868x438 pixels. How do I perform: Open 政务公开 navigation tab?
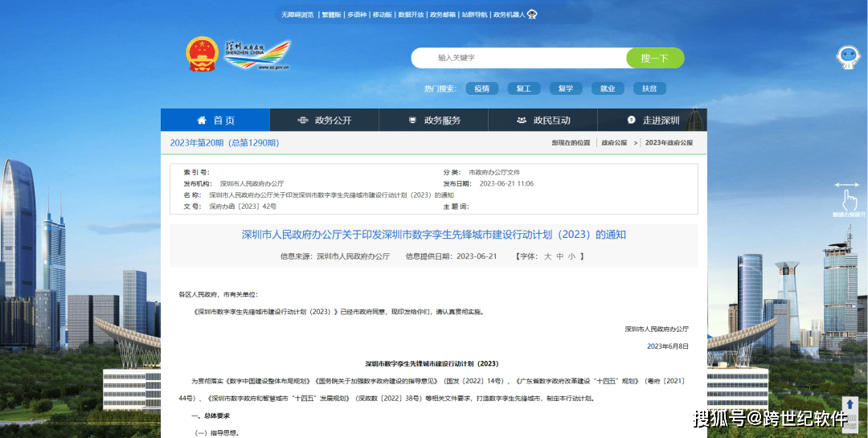325,121
